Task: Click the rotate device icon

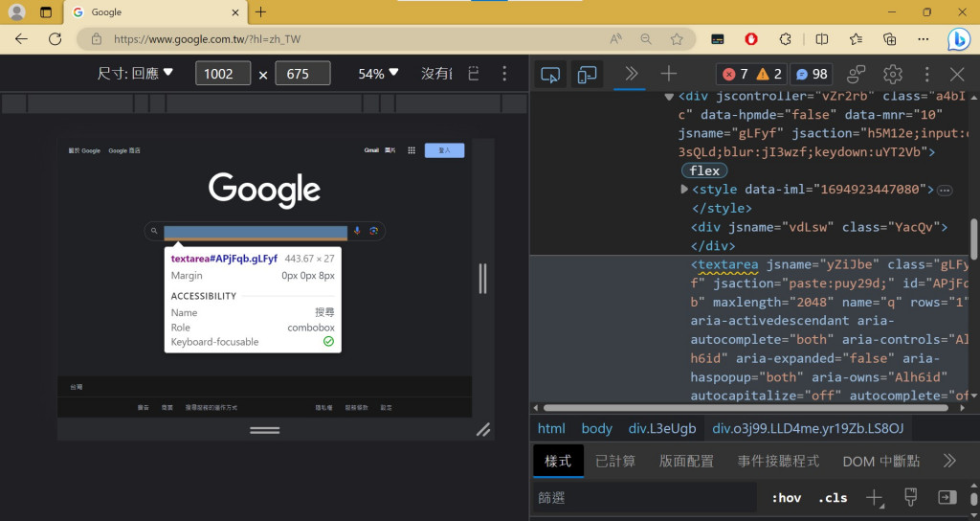Action: pyautogui.click(x=474, y=73)
